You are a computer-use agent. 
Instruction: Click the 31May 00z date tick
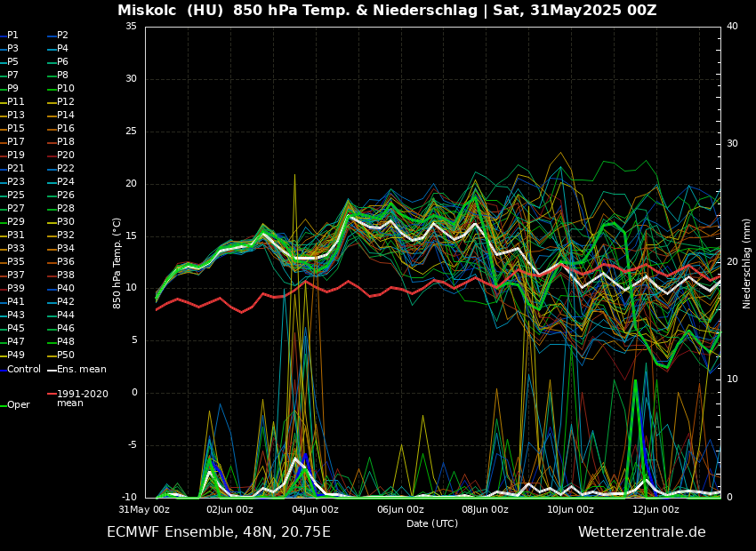[145, 510]
